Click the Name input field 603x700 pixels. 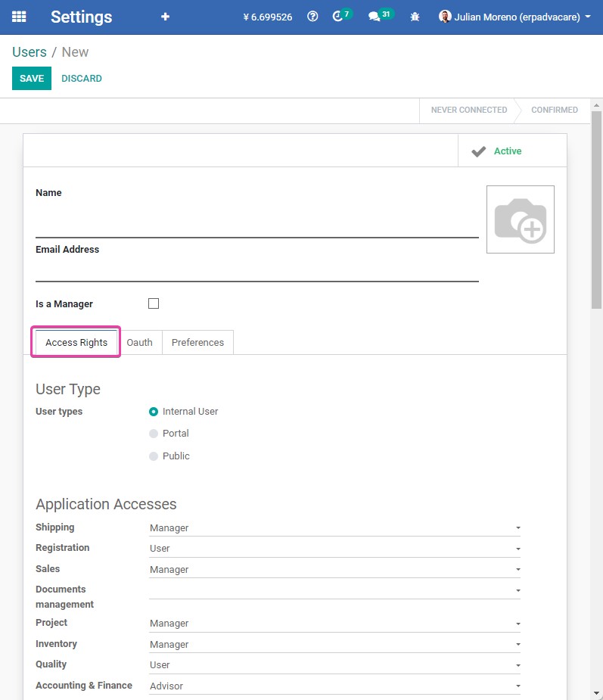(x=257, y=222)
